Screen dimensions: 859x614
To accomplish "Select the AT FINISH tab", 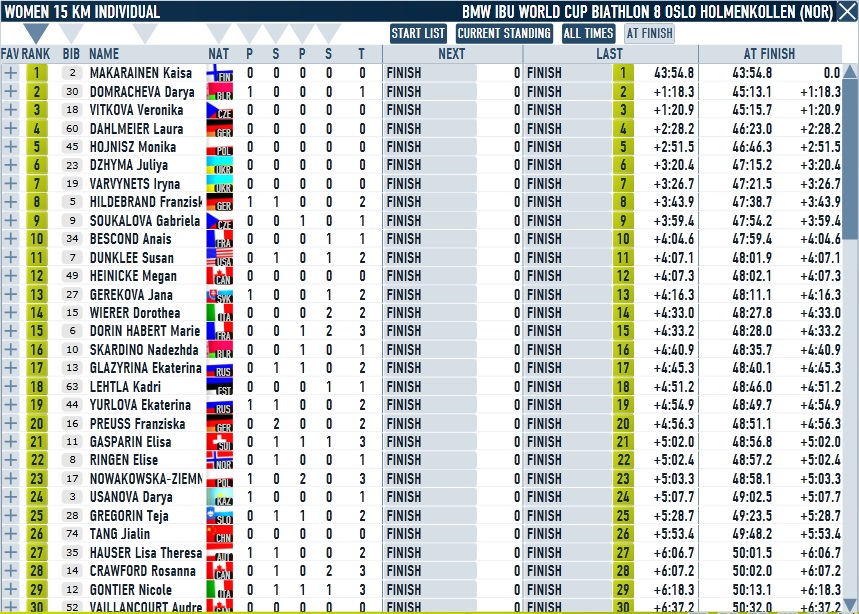I will [650, 33].
